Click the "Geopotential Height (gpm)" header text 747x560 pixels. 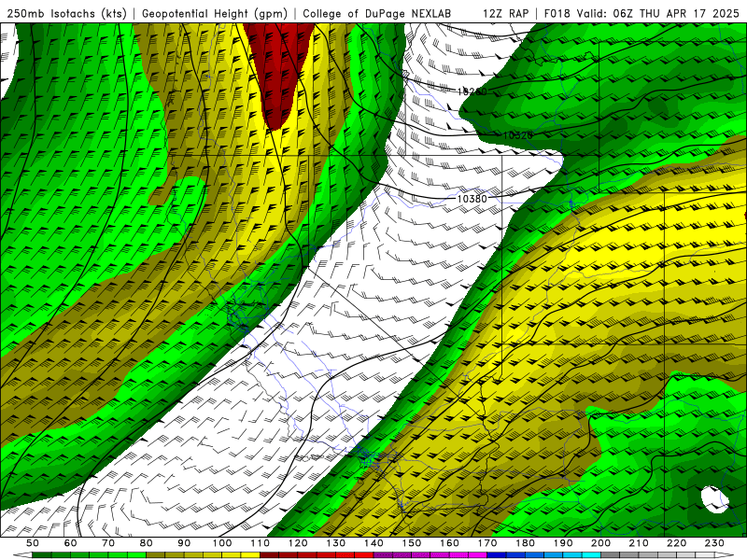(x=215, y=13)
